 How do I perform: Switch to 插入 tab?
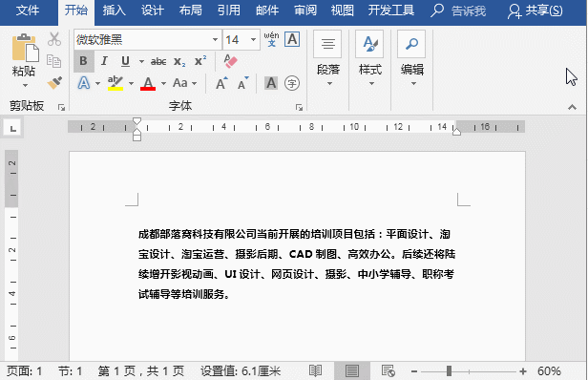pyautogui.click(x=114, y=11)
